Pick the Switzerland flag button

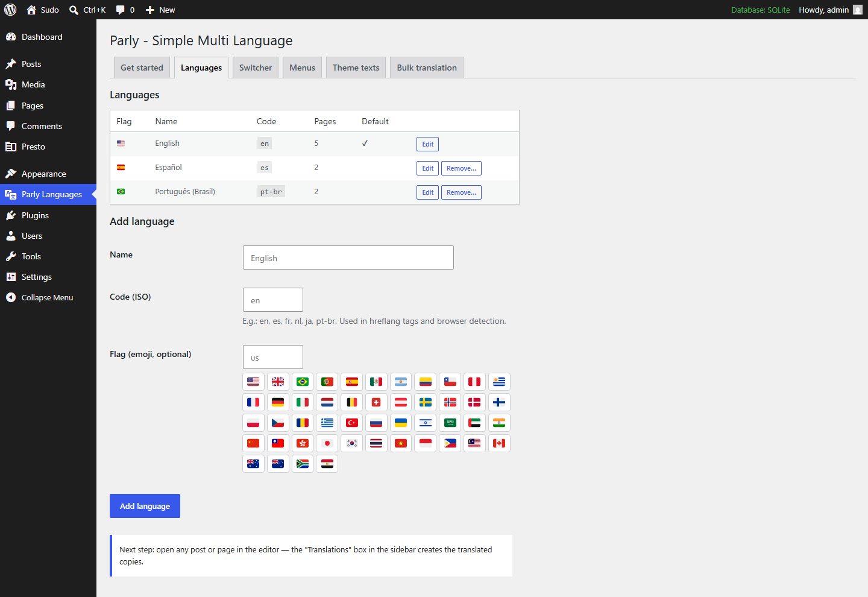click(376, 402)
